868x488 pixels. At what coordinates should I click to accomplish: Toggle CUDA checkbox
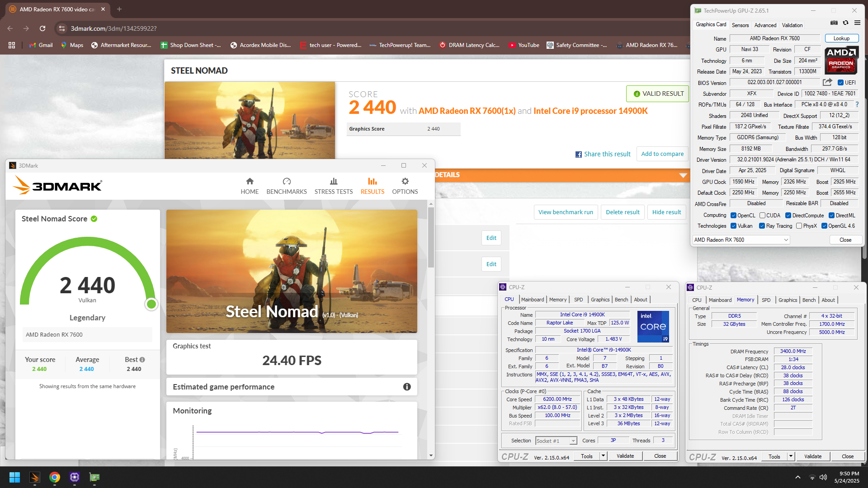762,216
